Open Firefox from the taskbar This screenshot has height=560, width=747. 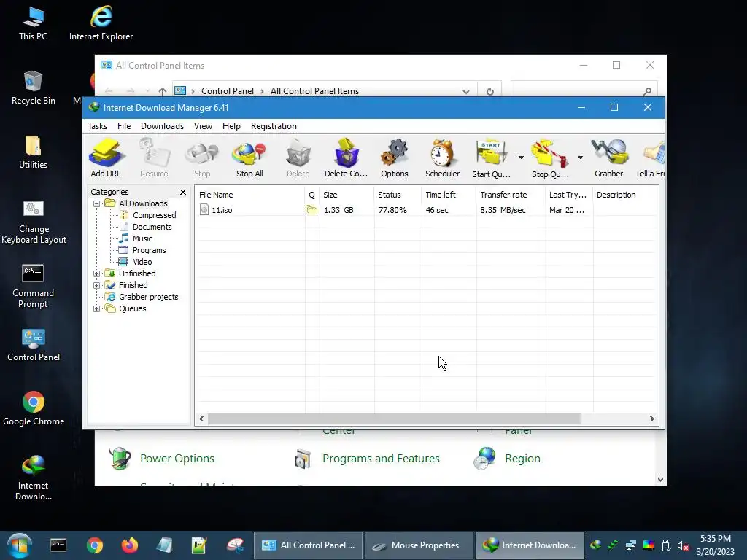[x=129, y=545]
